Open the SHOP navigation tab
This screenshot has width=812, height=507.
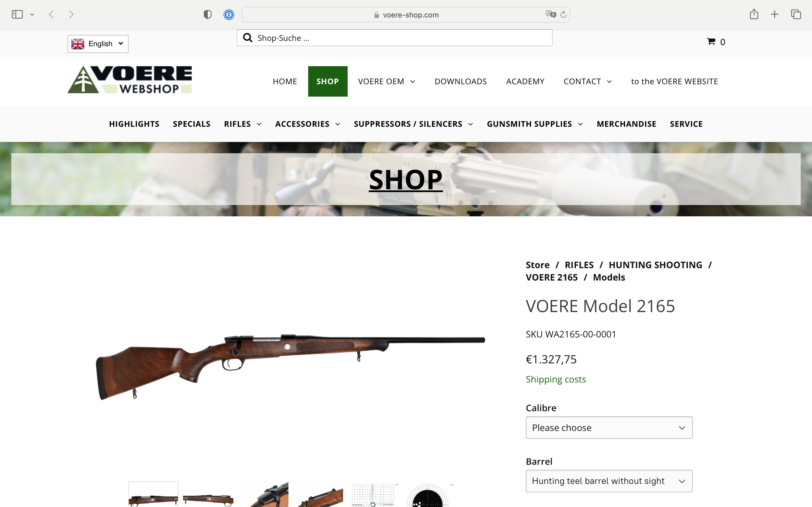328,81
